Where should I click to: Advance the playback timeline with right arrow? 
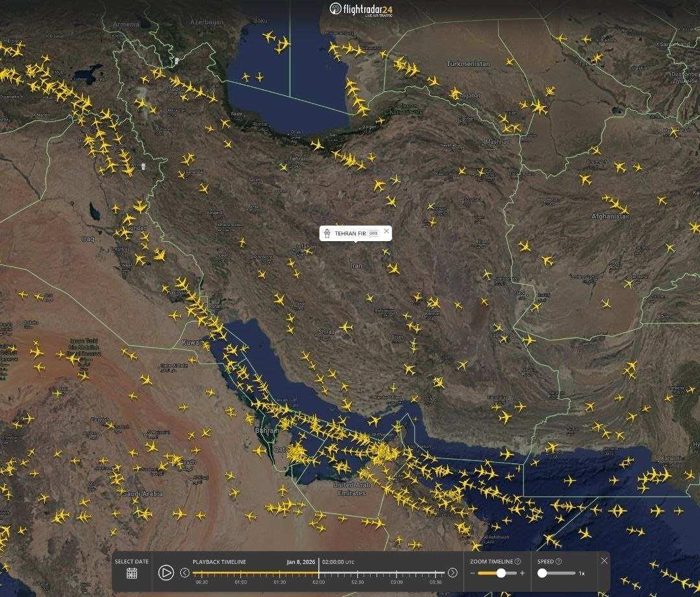pos(452,573)
